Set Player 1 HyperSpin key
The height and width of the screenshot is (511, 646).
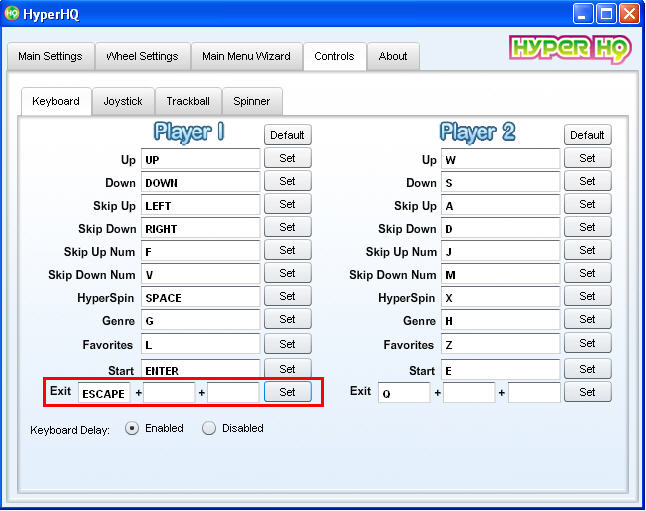(x=287, y=296)
